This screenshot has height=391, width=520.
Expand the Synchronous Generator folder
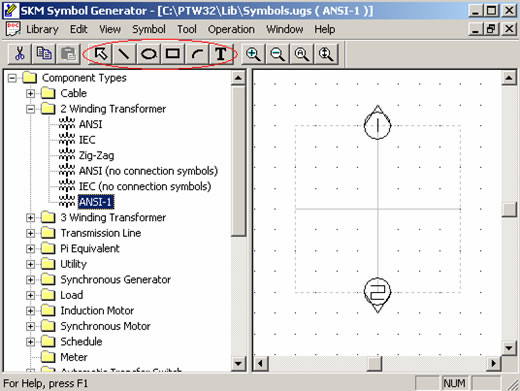click(30, 280)
